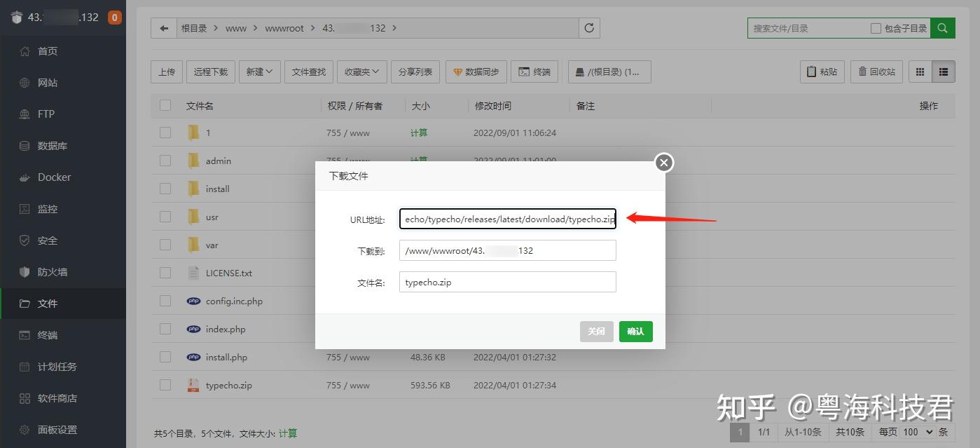Open 回收站 recycle bin button
This screenshot has height=448, width=980.
coord(876,72)
